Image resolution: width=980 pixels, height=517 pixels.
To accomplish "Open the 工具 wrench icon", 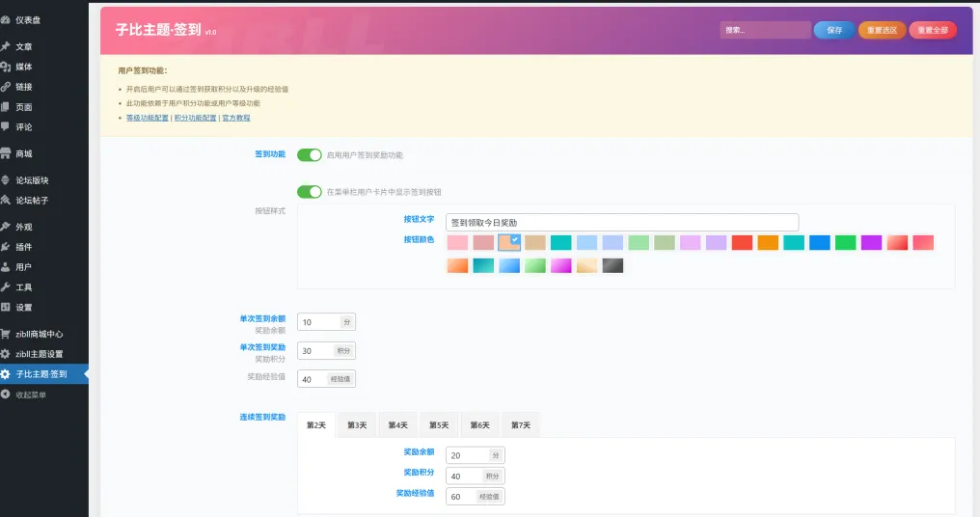I will (x=5, y=286).
